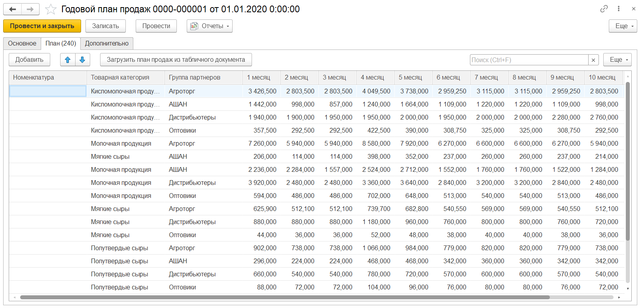Go forward with the right arrow

point(30,9)
